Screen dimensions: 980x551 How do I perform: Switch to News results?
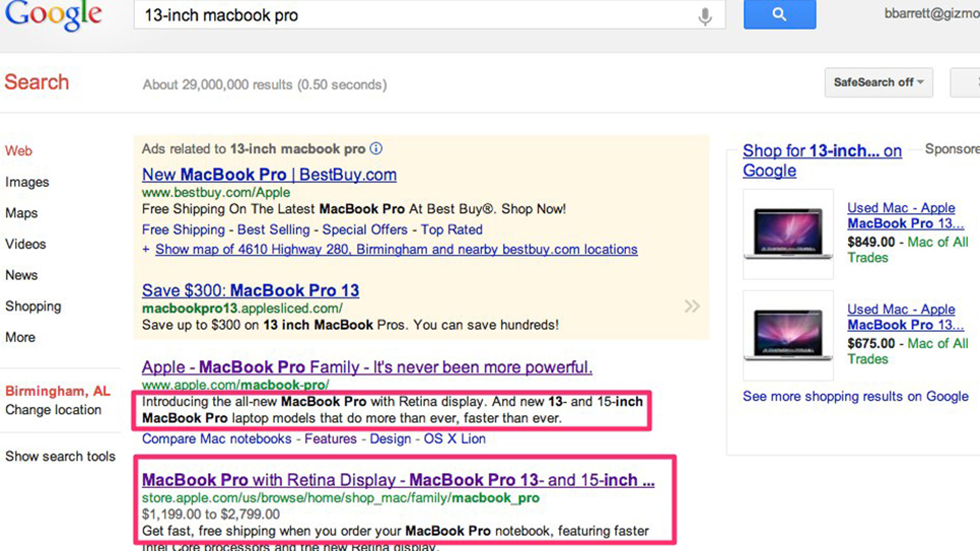coord(21,275)
